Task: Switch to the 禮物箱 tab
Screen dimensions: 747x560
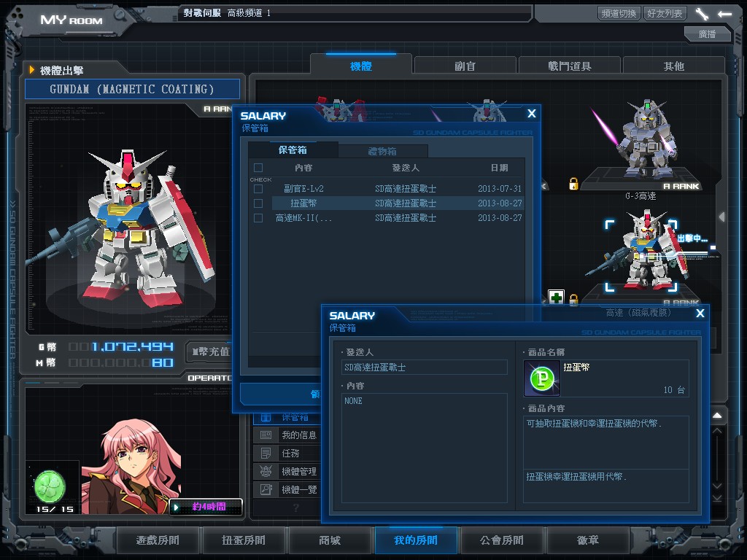Action: tap(382, 152)
